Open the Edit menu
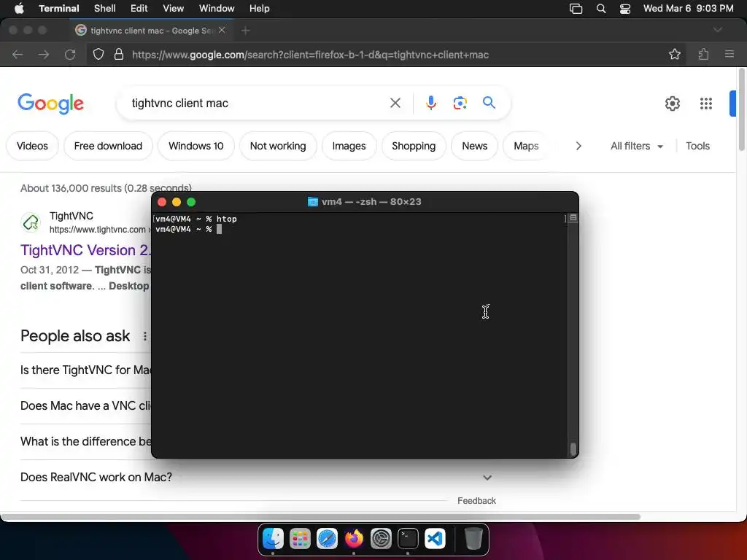This screenshot has width=747, height=560. (139, 8)
